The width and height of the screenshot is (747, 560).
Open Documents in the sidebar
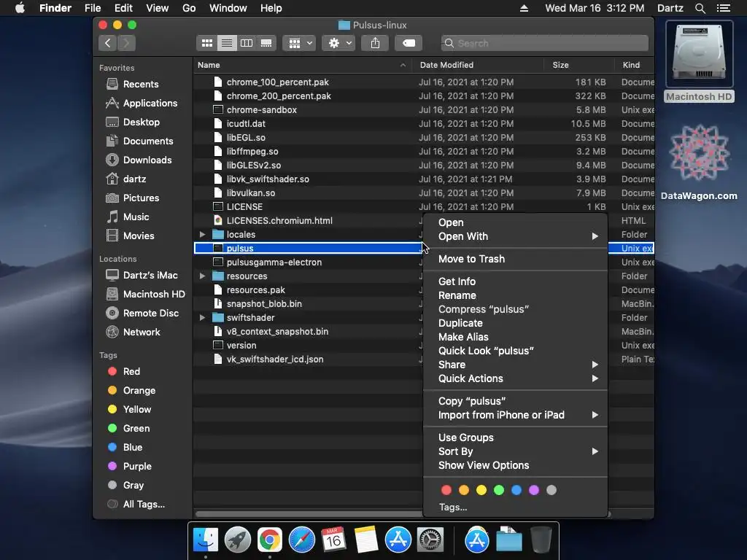click(x=139, y=141)
